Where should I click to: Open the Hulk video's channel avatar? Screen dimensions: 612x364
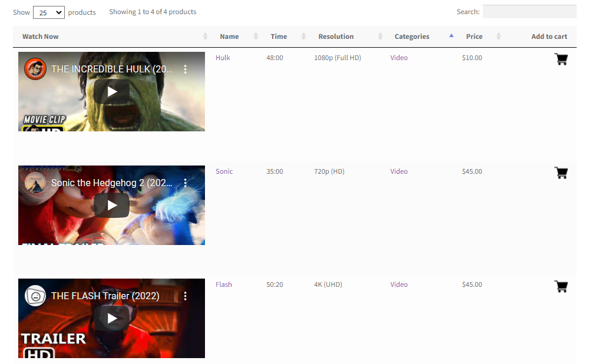click(x=35, y=69)
